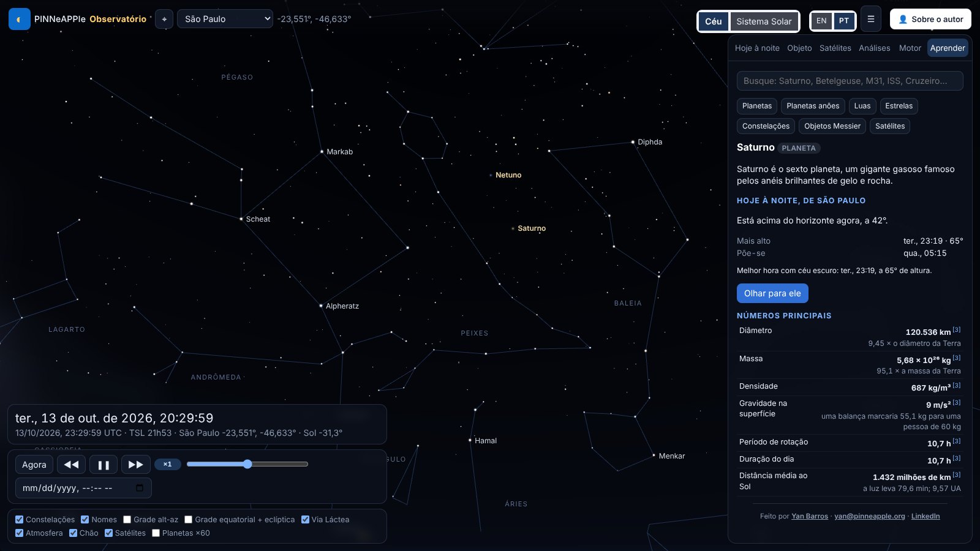Screen dimensions: 980x551
Task: Click the PINNeAPPle logo icon
Action: pyautogui.click(x=19, y=19)
